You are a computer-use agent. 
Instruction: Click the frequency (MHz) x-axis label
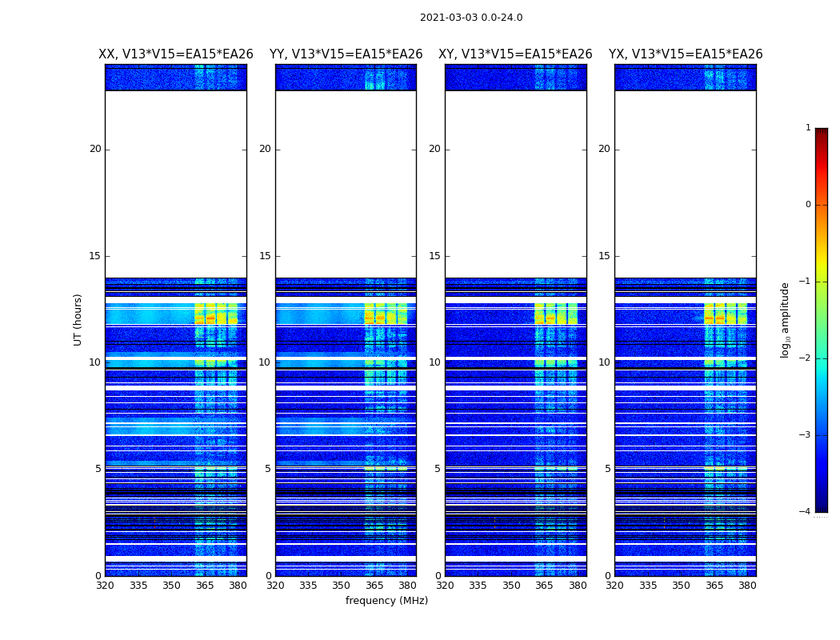click(386, 601)
